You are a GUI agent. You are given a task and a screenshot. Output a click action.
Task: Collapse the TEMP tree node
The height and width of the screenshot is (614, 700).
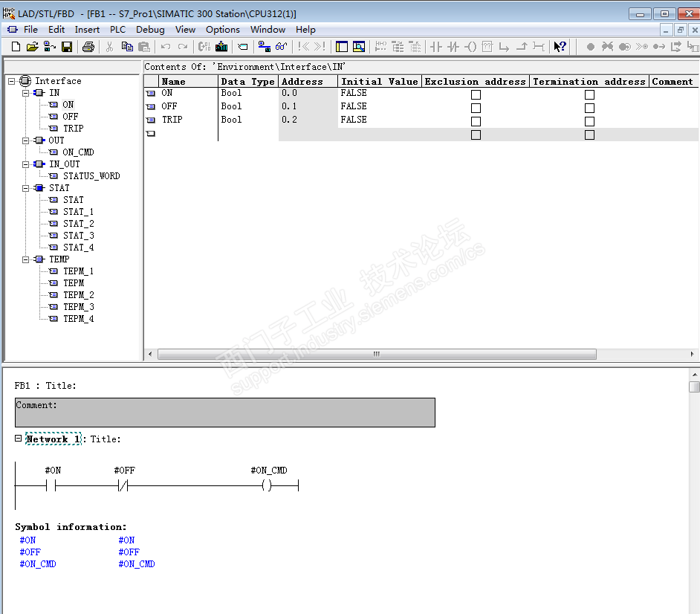(x=25, y=259)
